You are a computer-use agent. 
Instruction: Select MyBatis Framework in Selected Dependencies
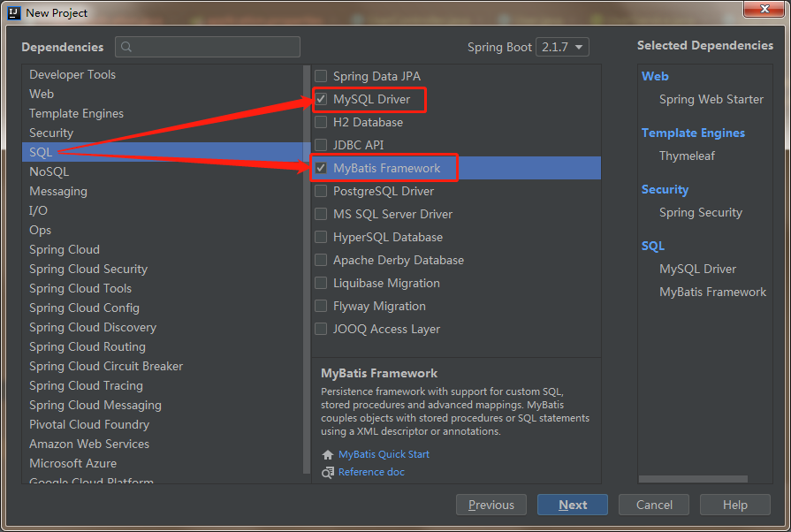[713, 292]
